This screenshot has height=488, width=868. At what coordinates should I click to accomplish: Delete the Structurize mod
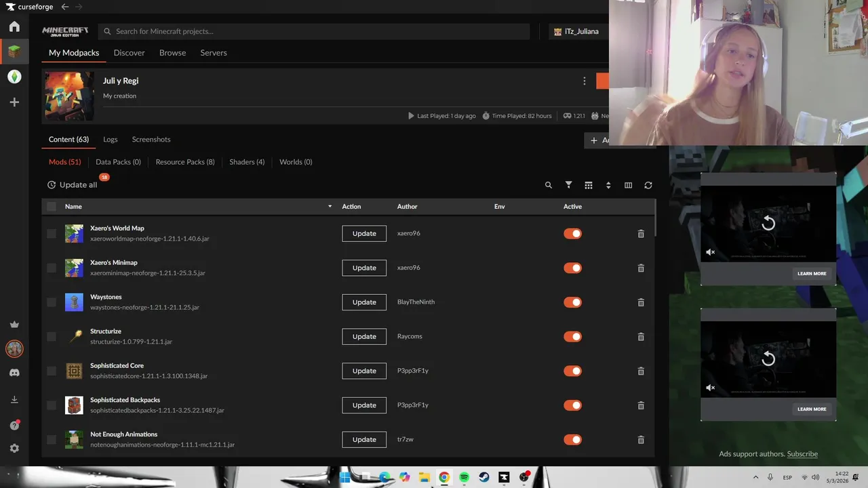coord(641,337)
